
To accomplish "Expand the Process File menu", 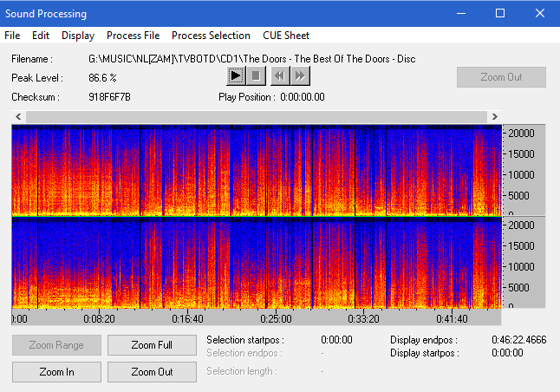I will coord(133,36).
